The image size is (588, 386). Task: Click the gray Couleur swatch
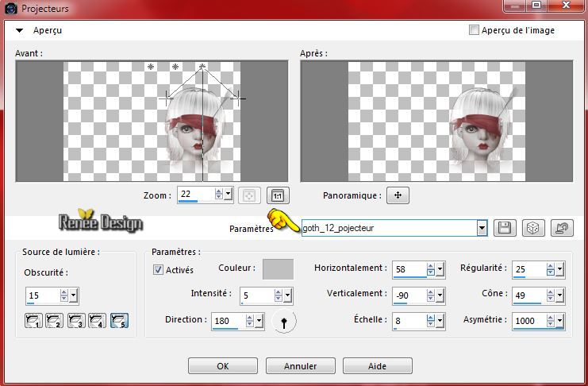point(278,269)
